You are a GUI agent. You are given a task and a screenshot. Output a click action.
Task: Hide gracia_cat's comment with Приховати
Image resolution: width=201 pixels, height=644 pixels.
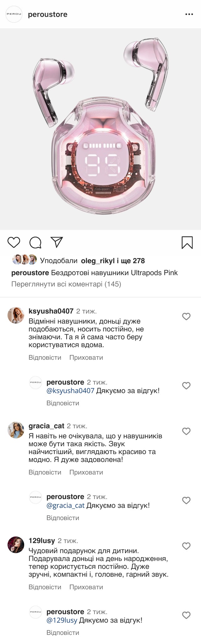coord(86,472)
